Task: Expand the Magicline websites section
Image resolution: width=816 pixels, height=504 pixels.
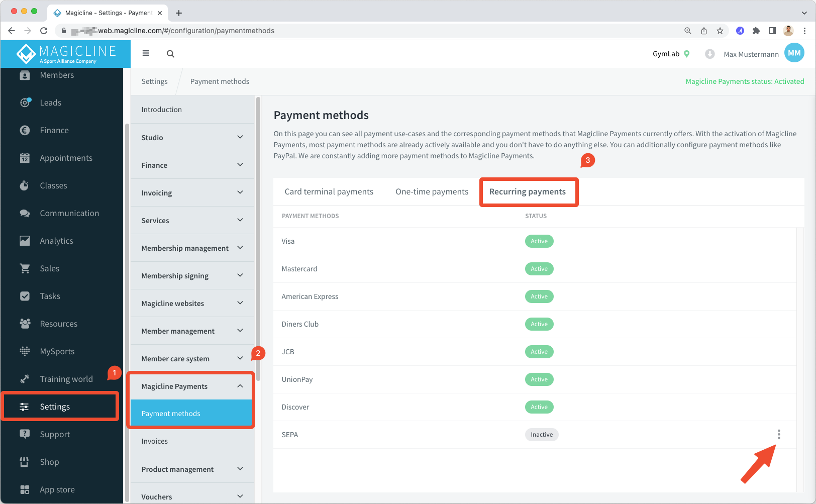Action: [192, 303]
